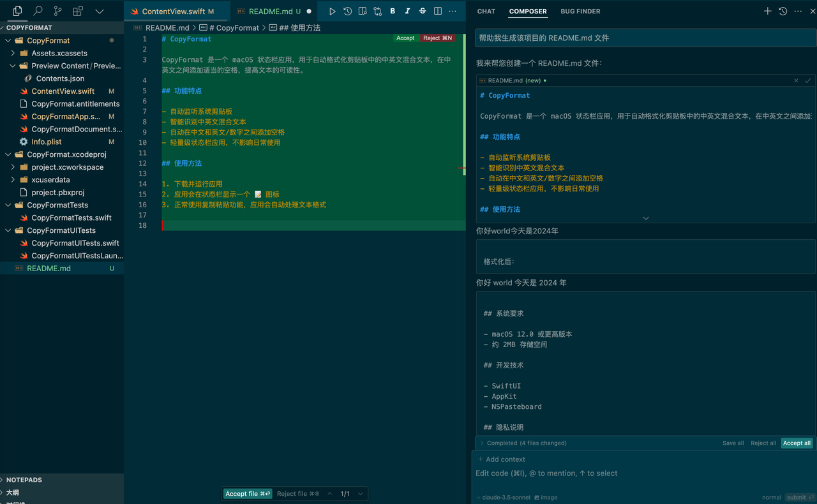The height and width of the screenshot is (504, 817).
Task: Click the image attachment button
Action: pyautogui.click(x=546, y=498)
